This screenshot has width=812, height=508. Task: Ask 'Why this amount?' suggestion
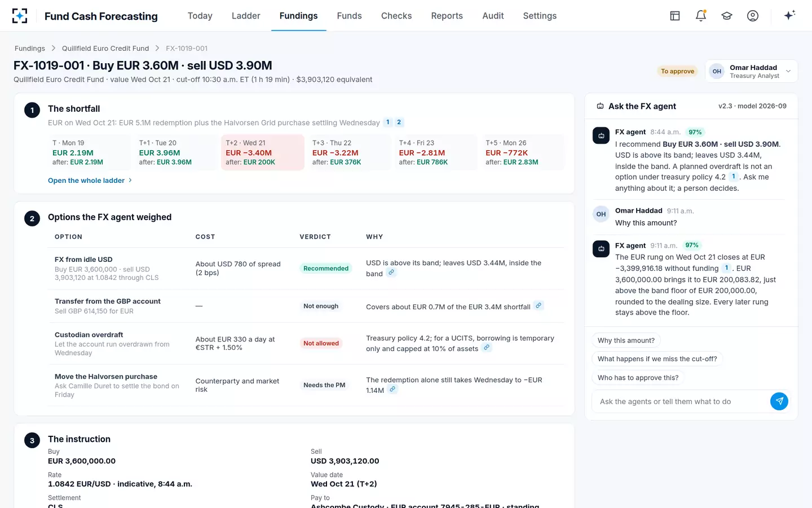pos(626,340)
